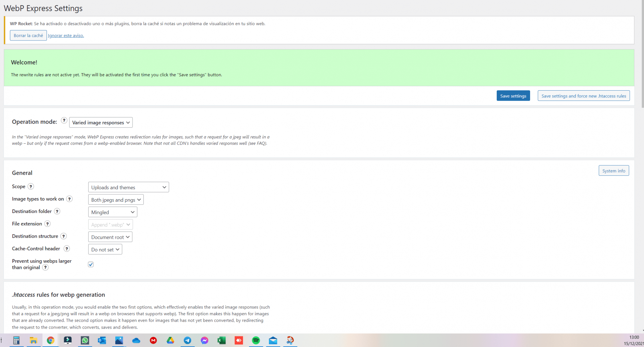
Task: Open the File extension Append .webp dropdown
Action: [x=110, y=225]
